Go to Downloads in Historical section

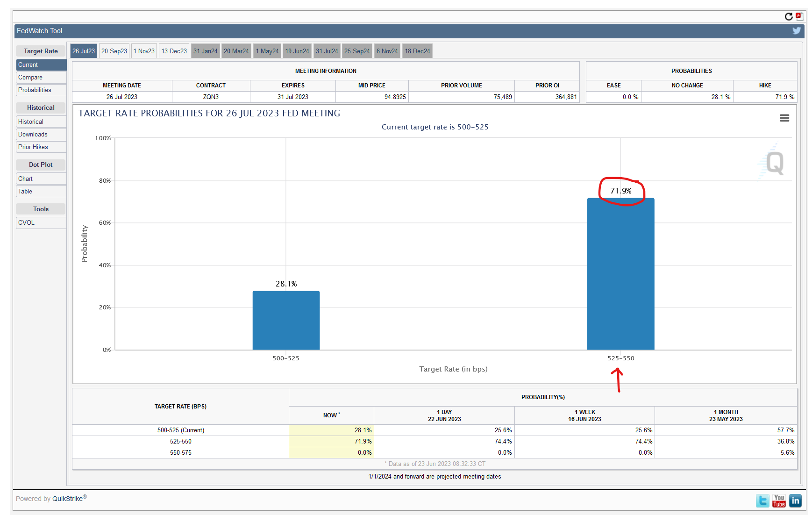click(x=33, y=135)
